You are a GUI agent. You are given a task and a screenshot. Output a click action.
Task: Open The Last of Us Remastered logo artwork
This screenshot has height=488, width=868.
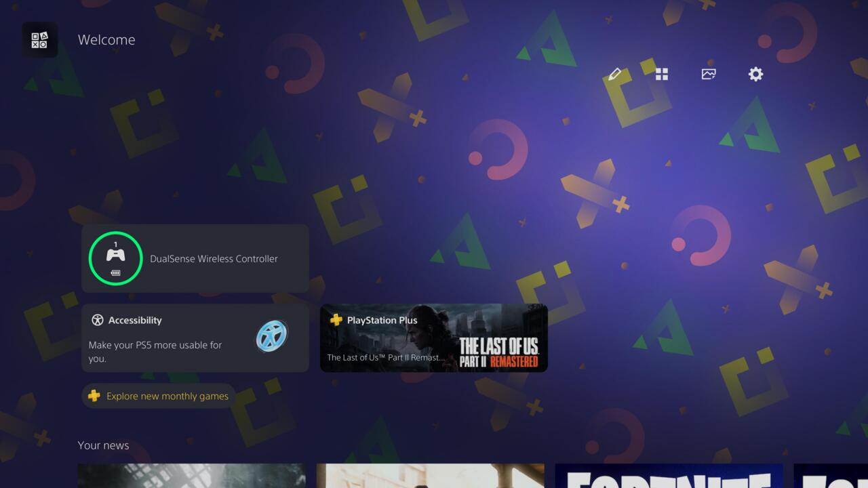click(498, 352)
